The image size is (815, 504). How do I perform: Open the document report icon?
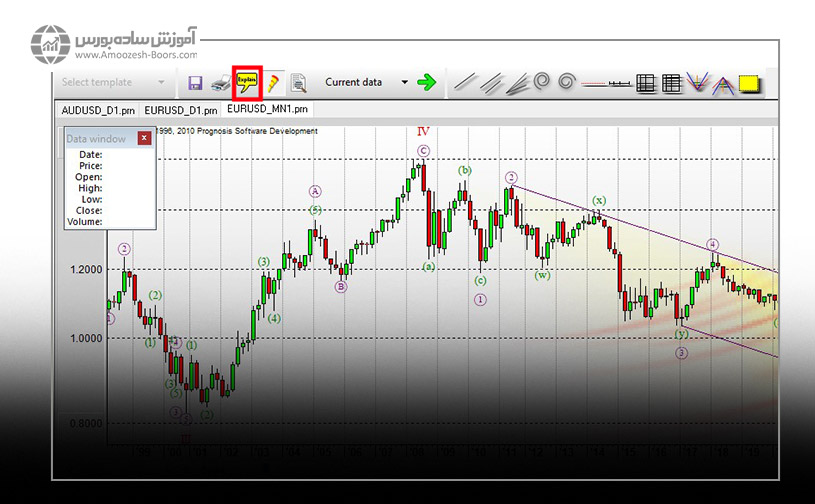(297, 83)
